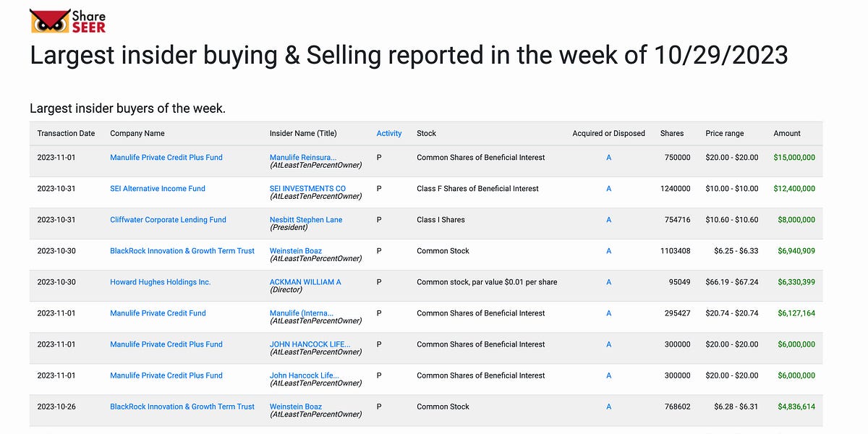Open Weinstein Boaz link dated 2023-10-30
Image resolution: width=868 pixels, height=434 pixels.
click(x=296, y=250)
